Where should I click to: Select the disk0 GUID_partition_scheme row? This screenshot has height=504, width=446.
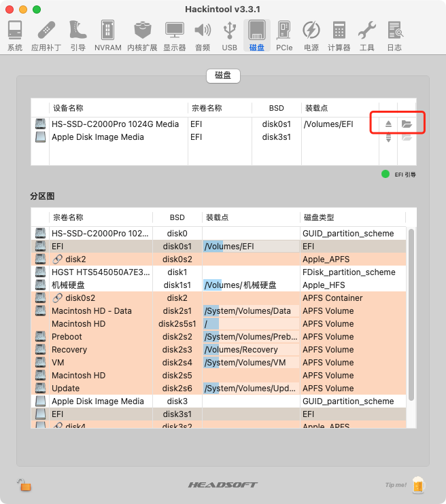tap(219, 234)
